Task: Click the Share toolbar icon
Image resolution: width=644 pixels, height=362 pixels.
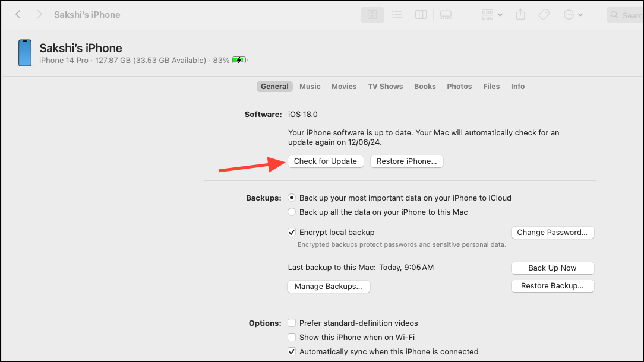Action: (521, 15)
